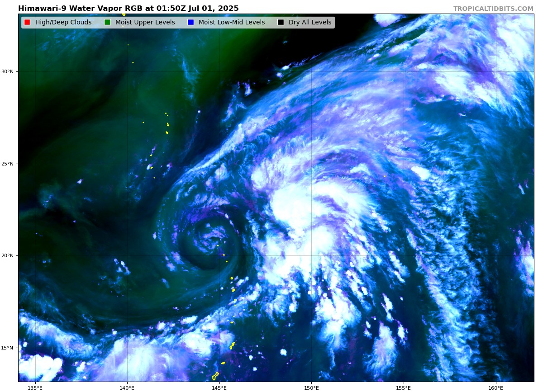Click the 160°E longitude label
The width and height of the screenshot is (543, 392).
tap(495, 387)
